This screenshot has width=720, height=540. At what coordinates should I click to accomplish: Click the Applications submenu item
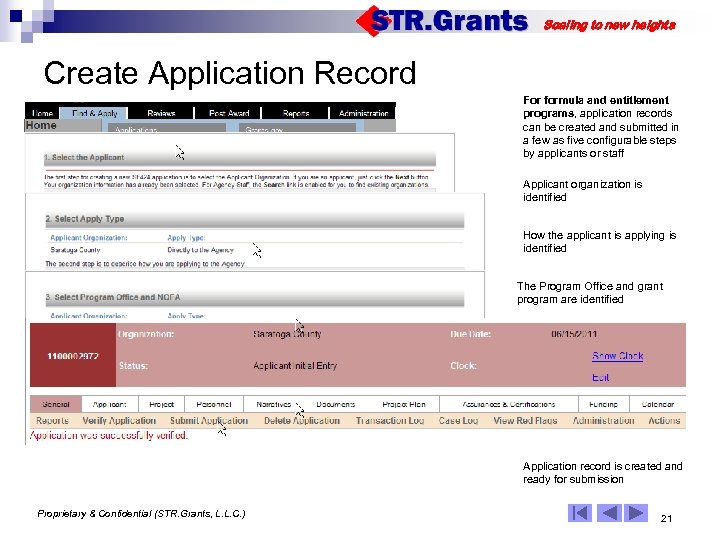pos(167,129)
